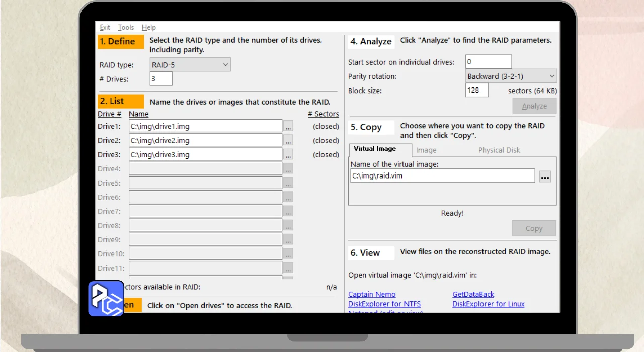Viewport: 644px width, 352px height.
Task: Click the Block size input field
Action: pos(476,91)
